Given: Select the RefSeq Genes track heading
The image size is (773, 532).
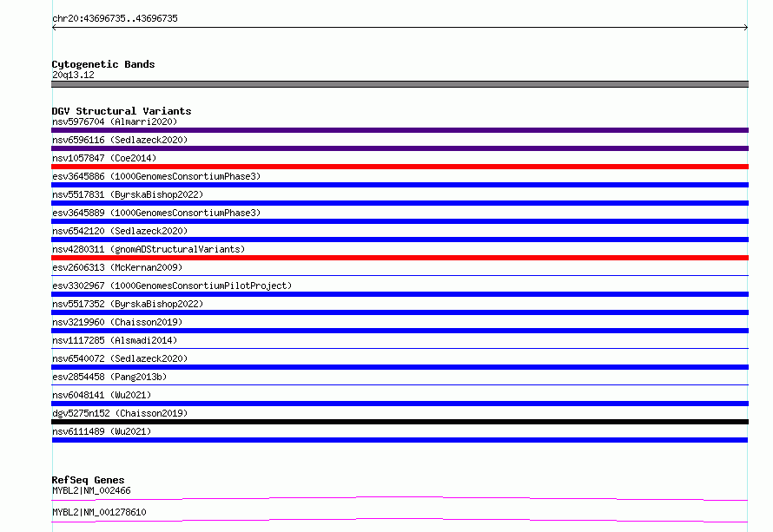Looking at the screenshot, I should [89, 480].
